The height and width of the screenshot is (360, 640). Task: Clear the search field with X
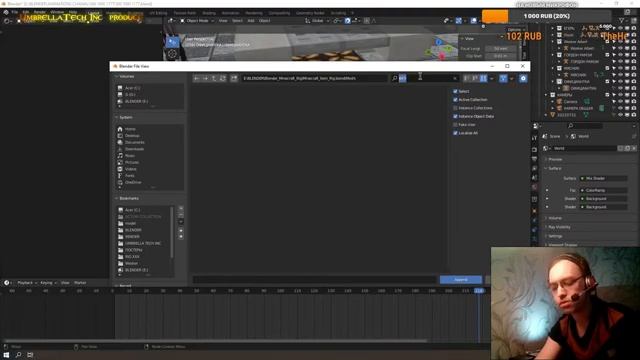pyautogui.click(x=455, y=78)
